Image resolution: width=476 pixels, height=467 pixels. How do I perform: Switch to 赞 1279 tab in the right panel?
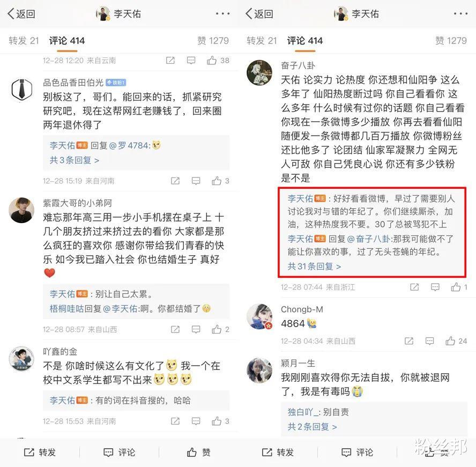pos(451,40)
